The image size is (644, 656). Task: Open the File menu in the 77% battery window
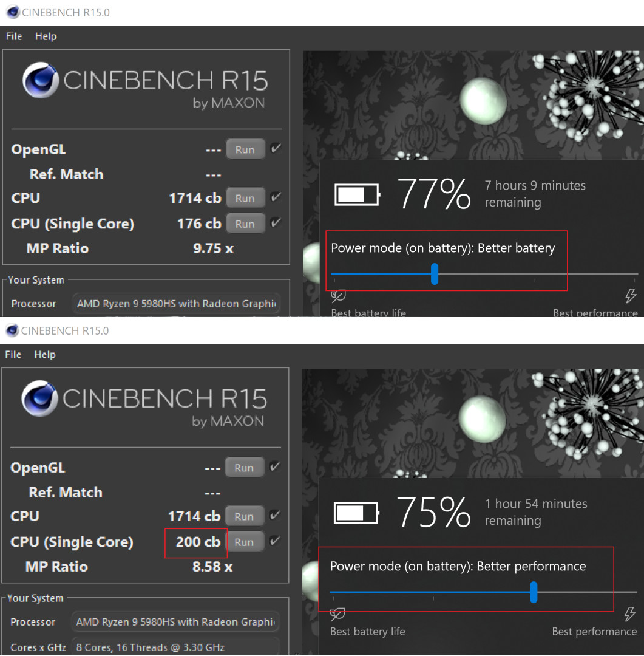click(x=14, y=36)
